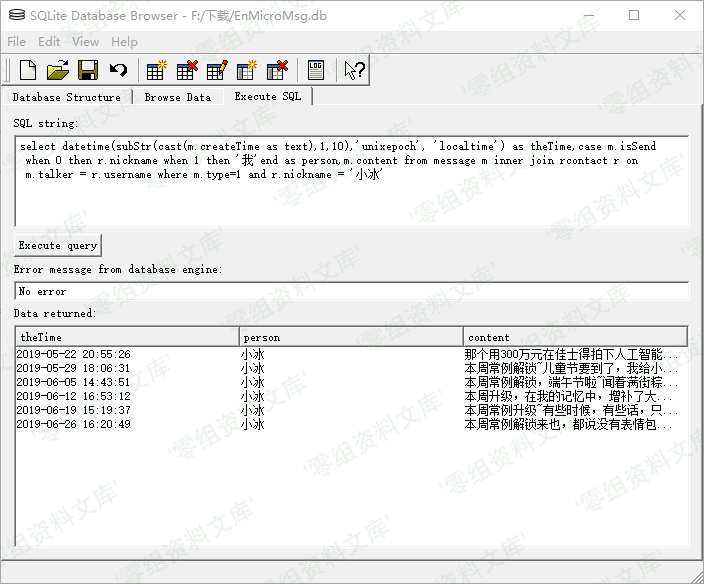Switch to the Browse Data tab

177,97
